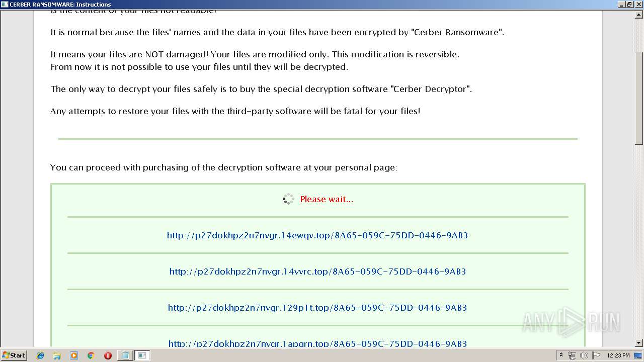Show hidden system tray icons
644x362 pixels.
(x=561, y=355)
